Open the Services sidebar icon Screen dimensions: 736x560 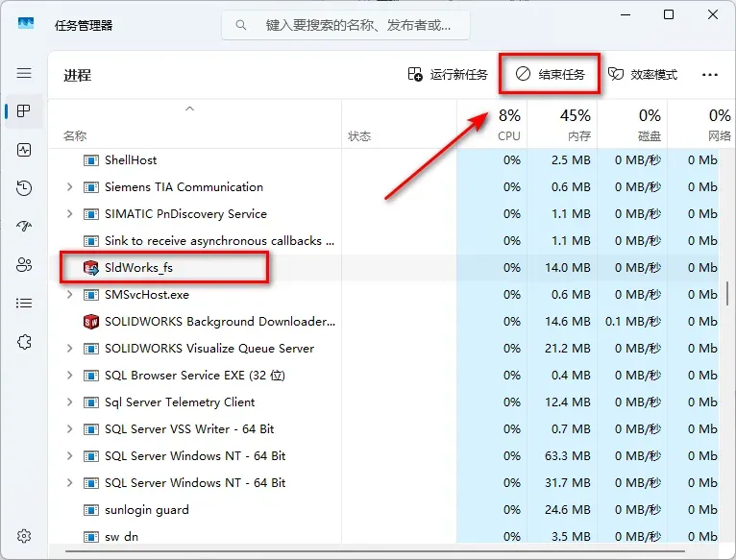[24, 342]
